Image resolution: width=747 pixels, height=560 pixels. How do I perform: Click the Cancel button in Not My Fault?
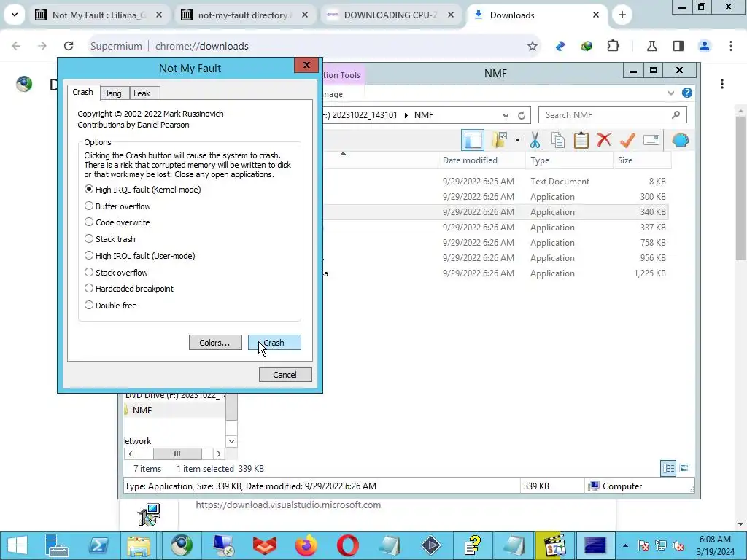pyautogui.click(x=285, y=374)
